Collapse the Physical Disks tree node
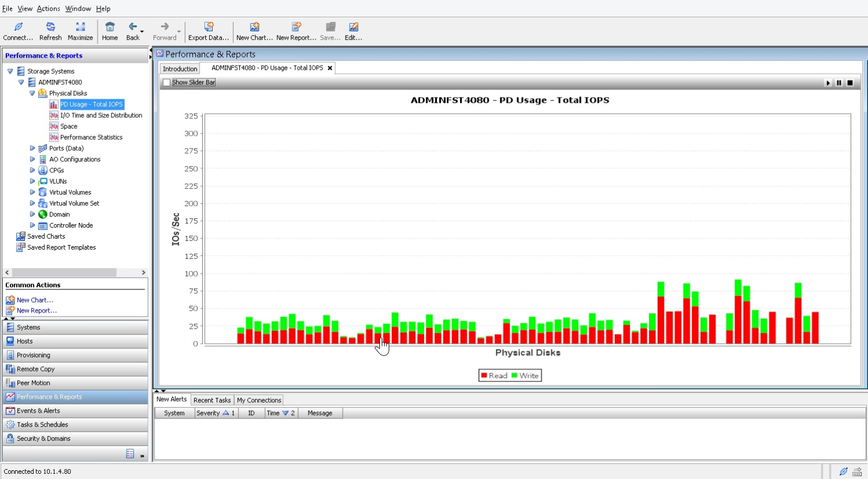 [33, 93]
